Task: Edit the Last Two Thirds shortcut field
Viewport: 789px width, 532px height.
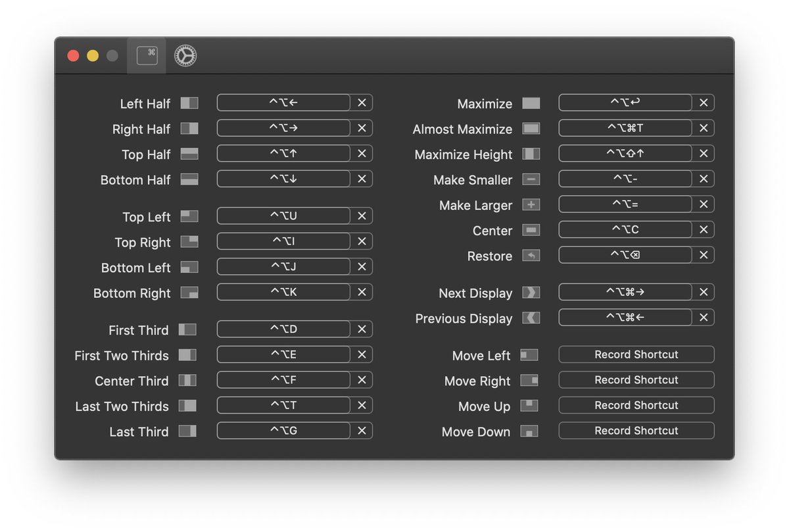Action: coord(284,405)
